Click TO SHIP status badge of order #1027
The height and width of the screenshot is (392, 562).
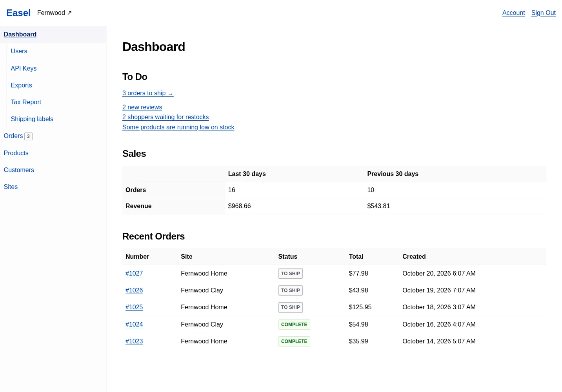(291, 274)
